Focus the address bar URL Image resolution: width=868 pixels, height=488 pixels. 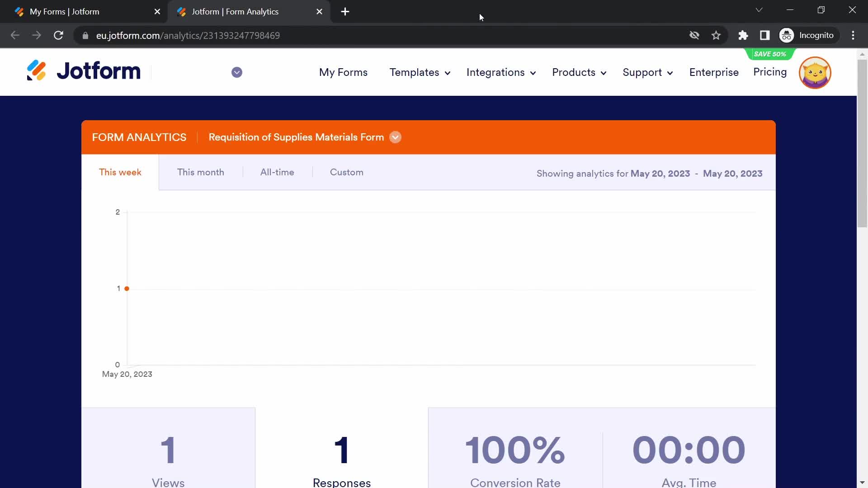tap(188, 35)
